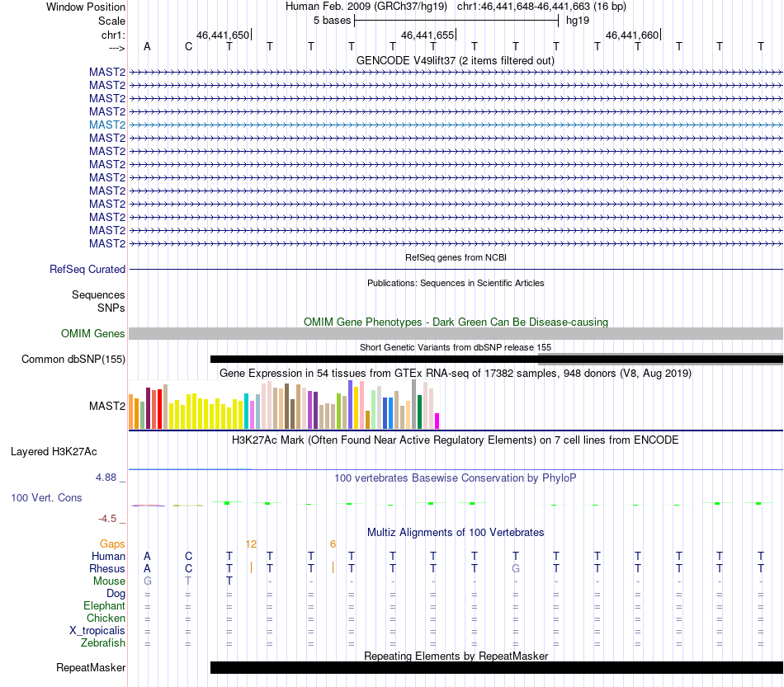Screen dimensions: 784x687
Task: Click the Window Position label
Action: 86,7
